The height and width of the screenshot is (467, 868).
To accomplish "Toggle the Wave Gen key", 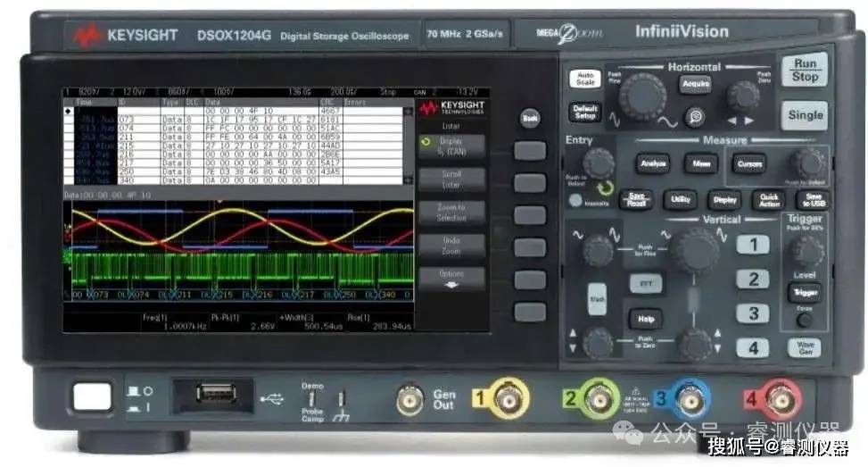I will coord(805,348).
